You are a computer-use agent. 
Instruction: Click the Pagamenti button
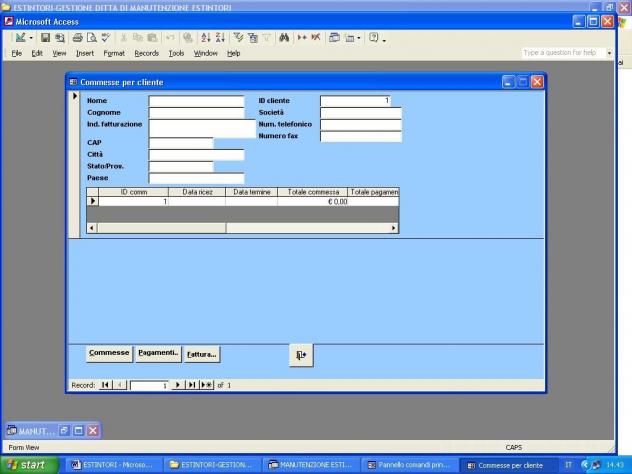point(158,353)
